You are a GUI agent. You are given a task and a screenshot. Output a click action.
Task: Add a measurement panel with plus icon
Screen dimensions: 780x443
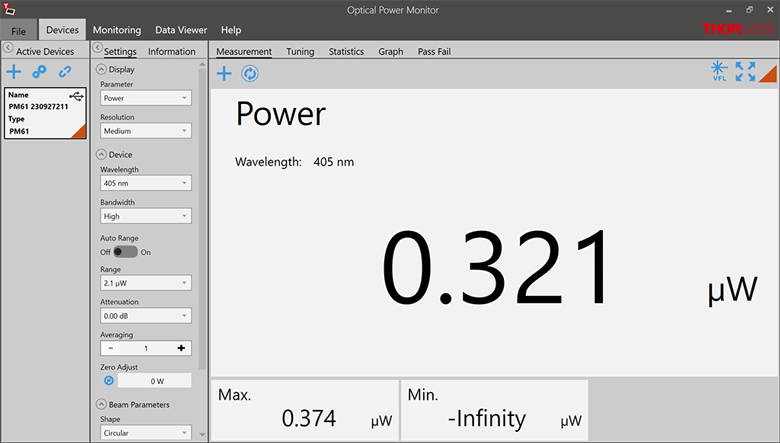[x=224, y=74]
